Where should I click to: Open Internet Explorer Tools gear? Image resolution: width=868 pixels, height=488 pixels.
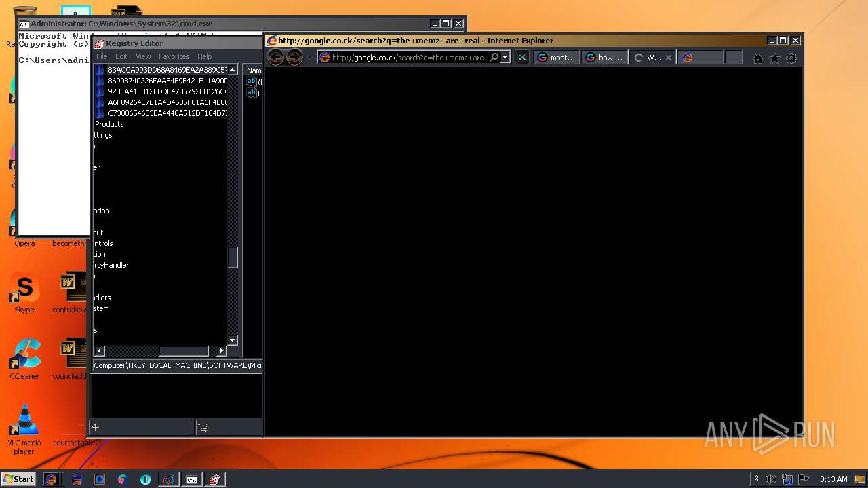click(791, 58)
